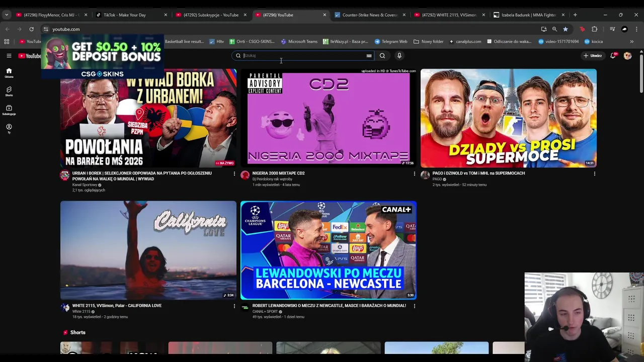The image size is (644, 362).
Task: Open the notifications bell
Action: coord(613,56)
